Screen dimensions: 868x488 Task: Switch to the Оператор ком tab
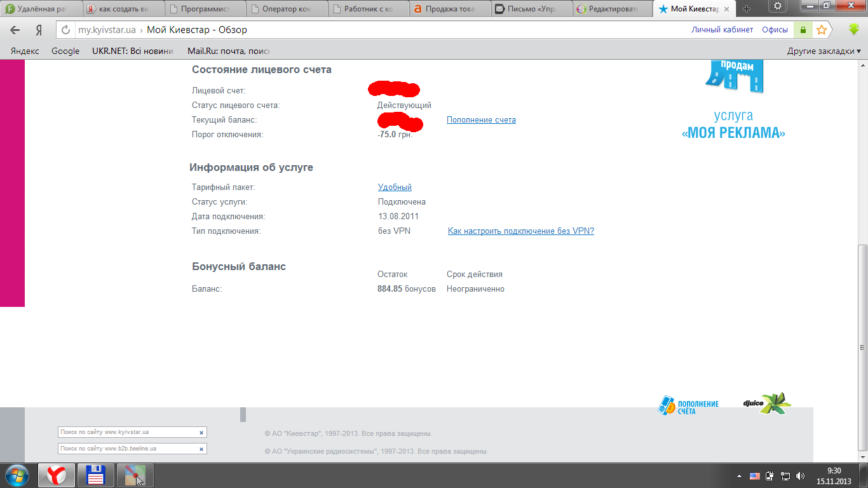click(287, 9)
